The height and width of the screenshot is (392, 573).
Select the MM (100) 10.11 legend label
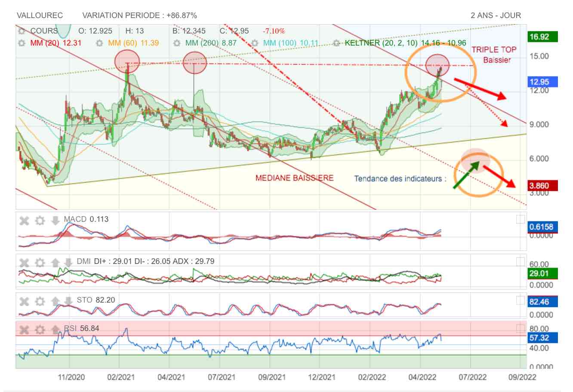[291, 43]
